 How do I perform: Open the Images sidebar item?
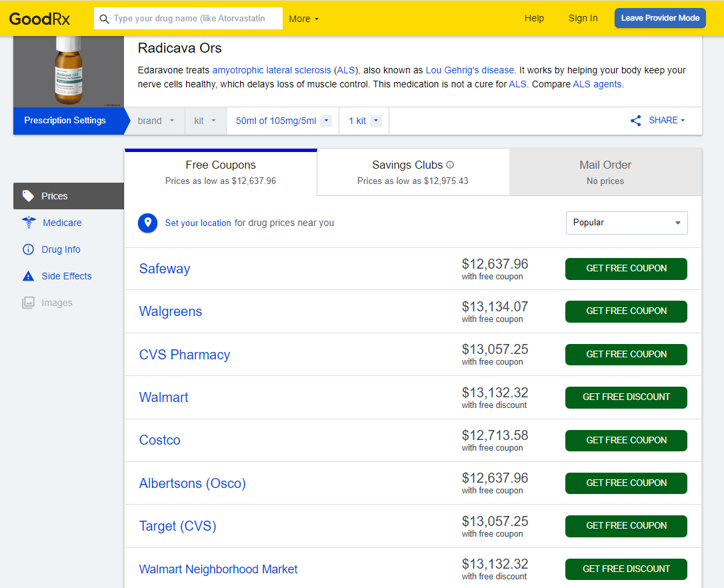pos(57,303)
